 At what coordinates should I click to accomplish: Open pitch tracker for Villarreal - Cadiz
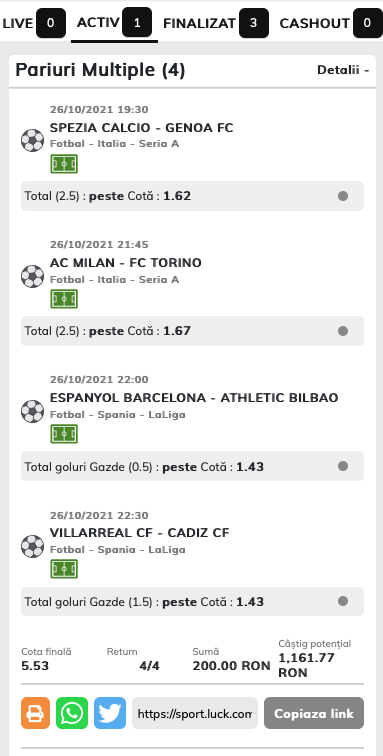(x=64, y=569)
